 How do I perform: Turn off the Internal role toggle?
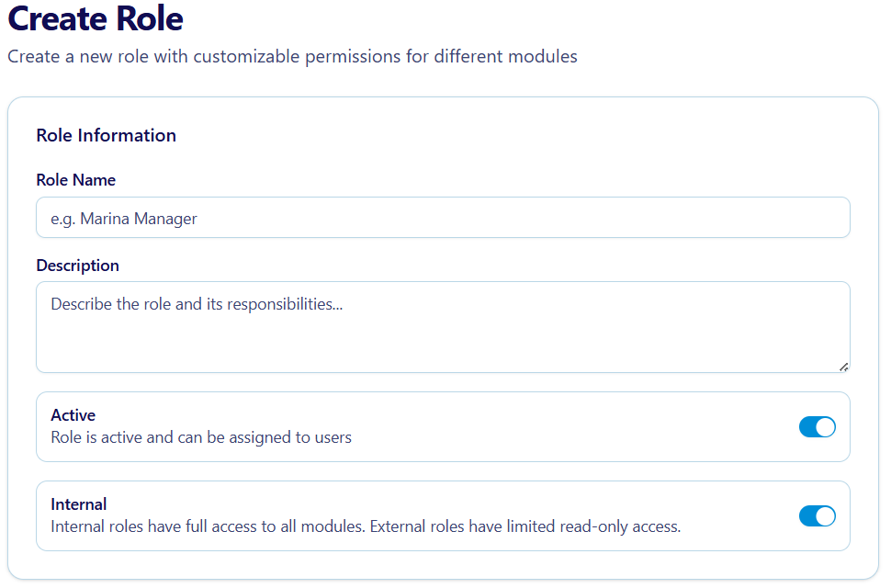[x=817, y=516]
